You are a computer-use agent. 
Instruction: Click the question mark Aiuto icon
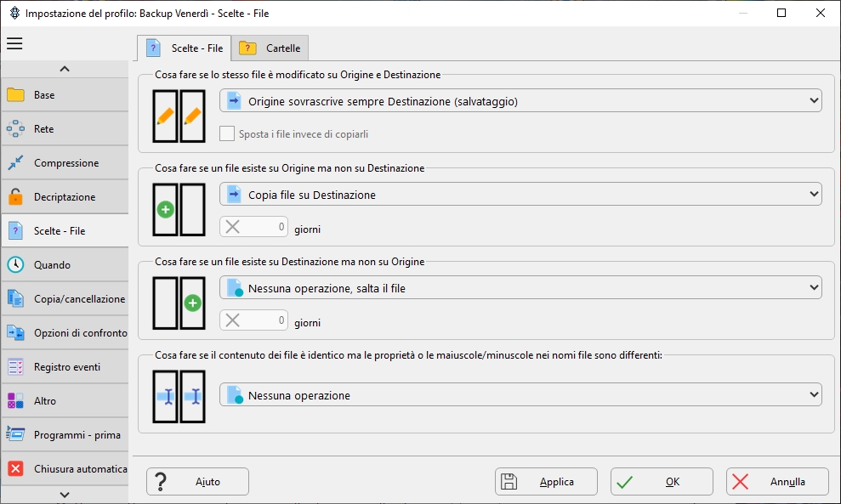tap(161, 482)
